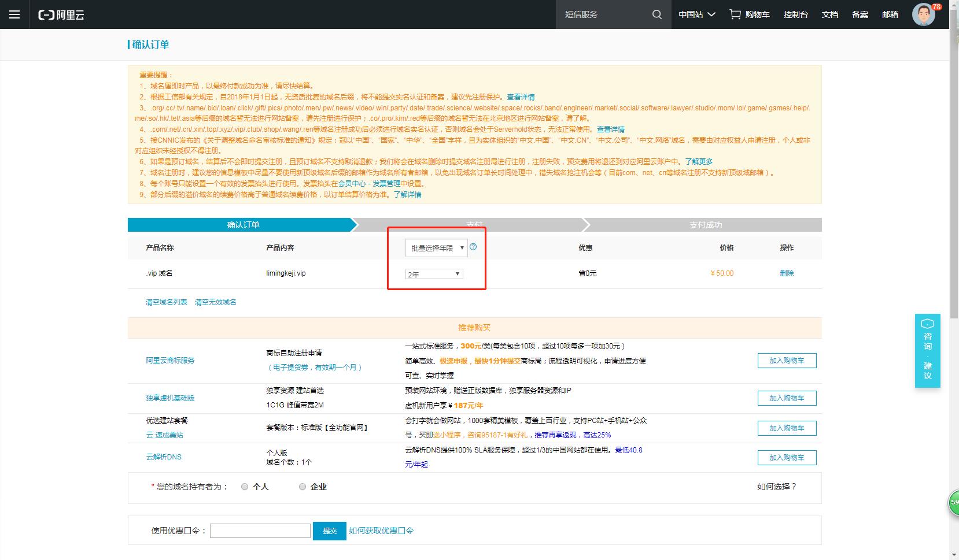Screen dimensions: 959x560
Task: Add 云解析DNS to the cart
Action: [x=787, y=458]
